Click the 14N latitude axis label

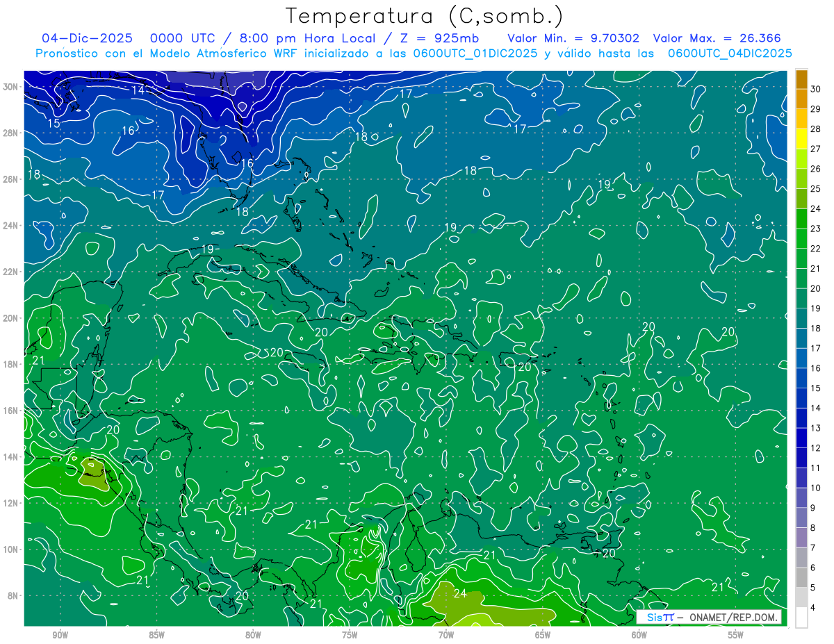12,457
